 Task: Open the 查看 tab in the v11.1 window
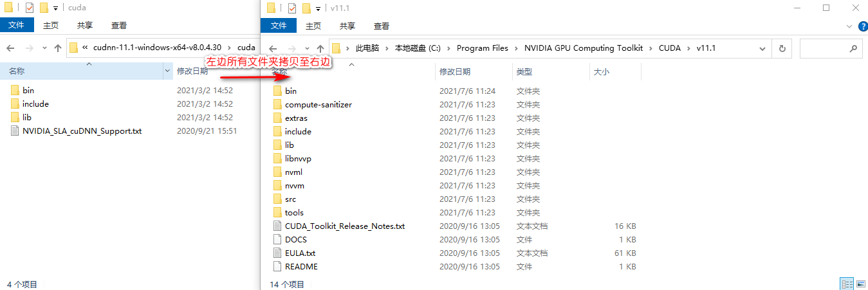click(x=381, y=26)
